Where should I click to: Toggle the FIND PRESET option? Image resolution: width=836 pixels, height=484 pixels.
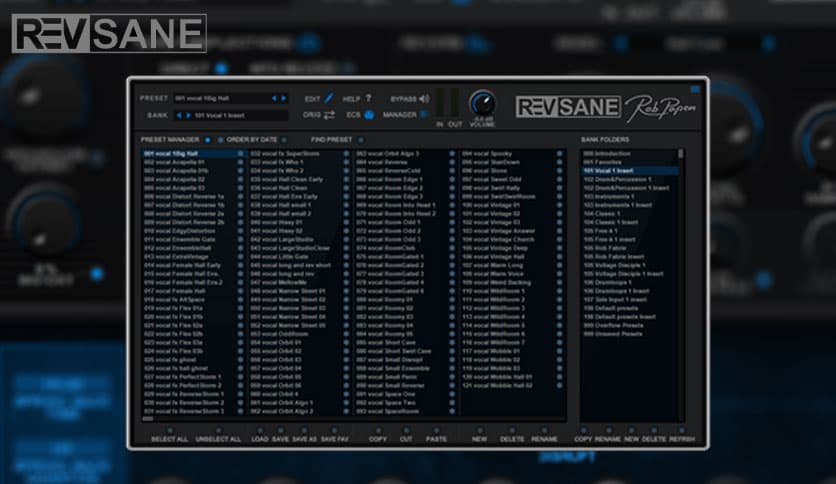(361, 140)
